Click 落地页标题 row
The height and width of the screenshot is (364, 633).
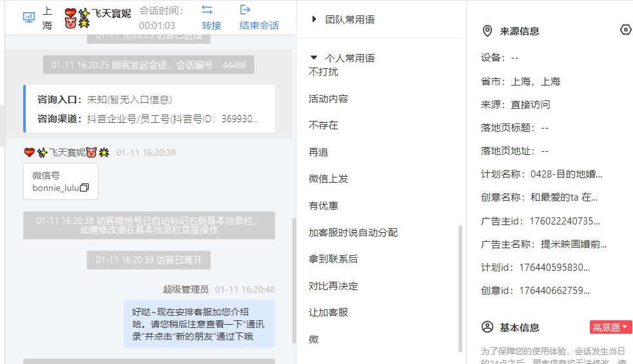point(515,128)
